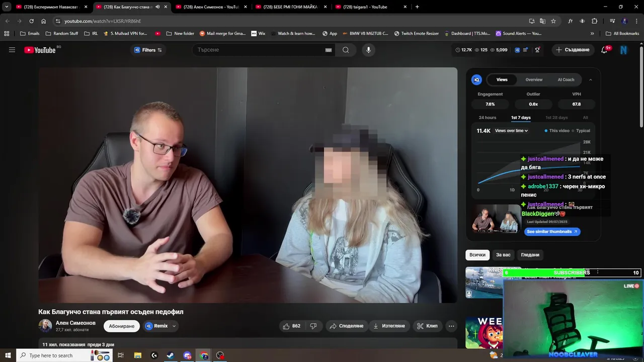This screenshot has width=644, height=362.
Task: Open the All Bookmarks folder
Action: pyautogui.click(x=622, y=34)
